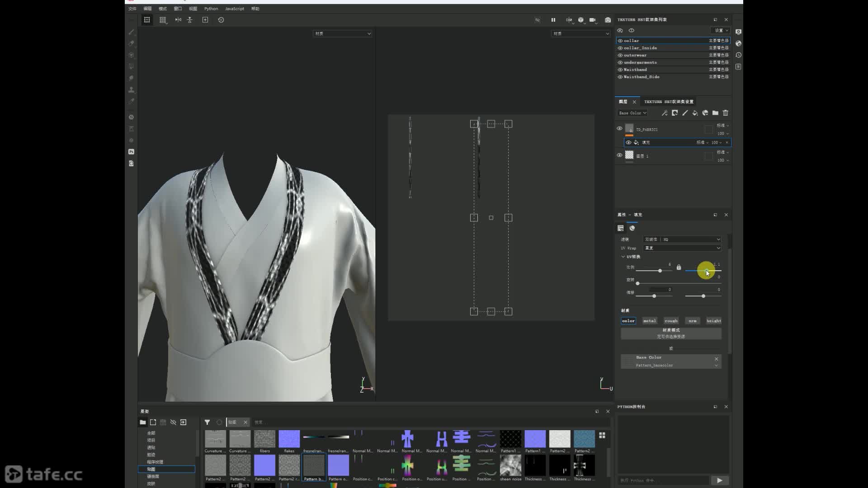Click the right offset slider handle
868x488 pixels.
coord(703,296)
